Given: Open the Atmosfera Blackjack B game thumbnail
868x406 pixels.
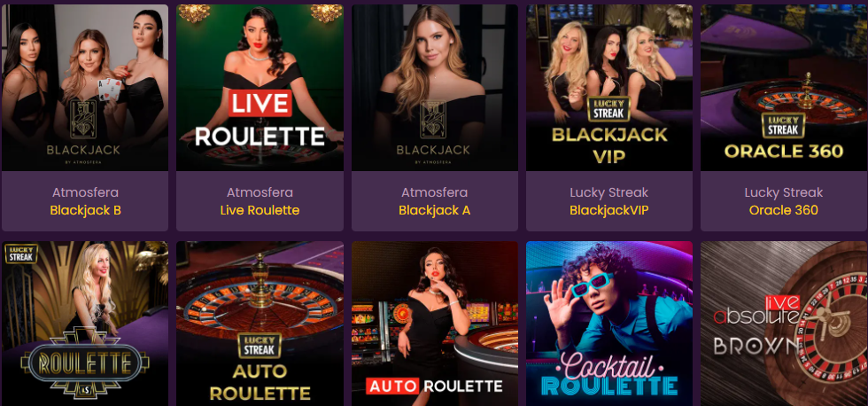Looking at the screenshot, I should pyautogui.click(x=85, y=88).
